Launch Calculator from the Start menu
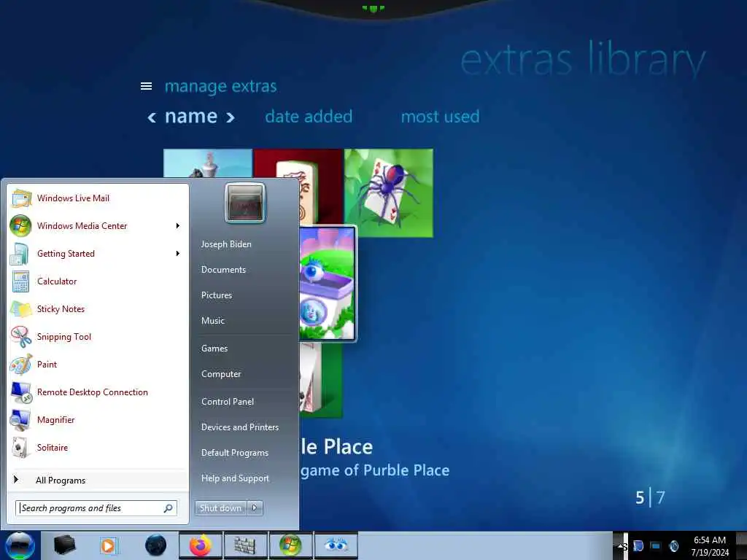Screen dimensions: 747x560 (x=98, y=281)
